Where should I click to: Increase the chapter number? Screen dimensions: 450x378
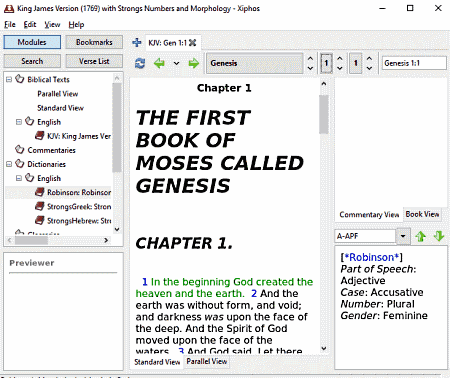pyautogui.click(x=340, y=58)
